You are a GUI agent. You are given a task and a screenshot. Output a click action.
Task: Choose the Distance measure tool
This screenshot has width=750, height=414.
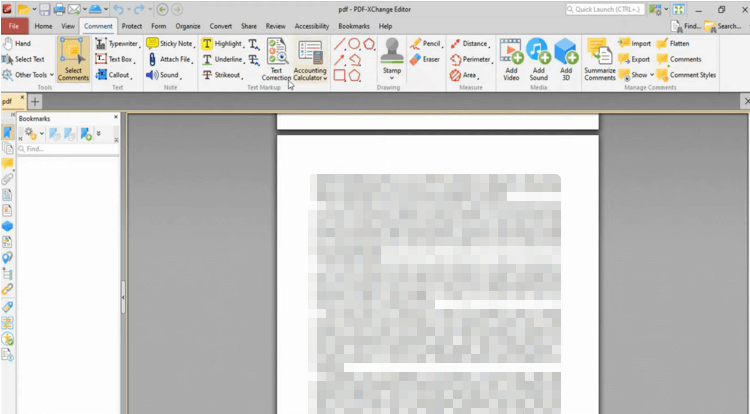470,44
